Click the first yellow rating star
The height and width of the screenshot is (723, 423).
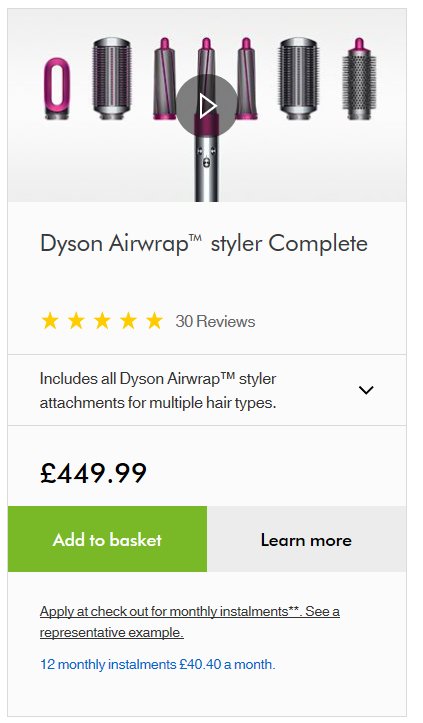point(50,320)
